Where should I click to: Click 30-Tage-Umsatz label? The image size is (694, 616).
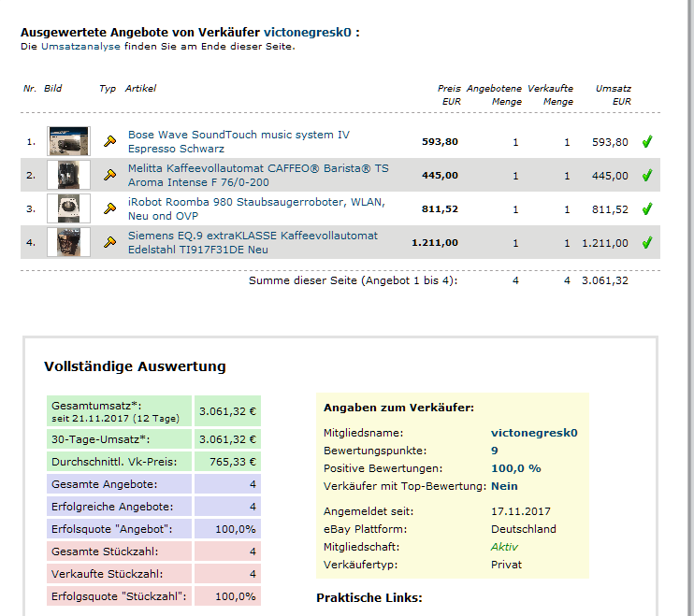(100, 439)
